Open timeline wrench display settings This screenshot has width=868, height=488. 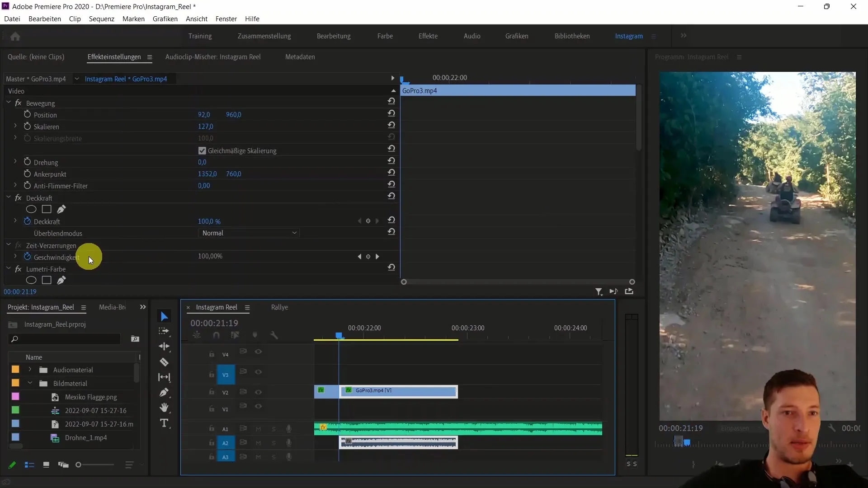point(274,335)
